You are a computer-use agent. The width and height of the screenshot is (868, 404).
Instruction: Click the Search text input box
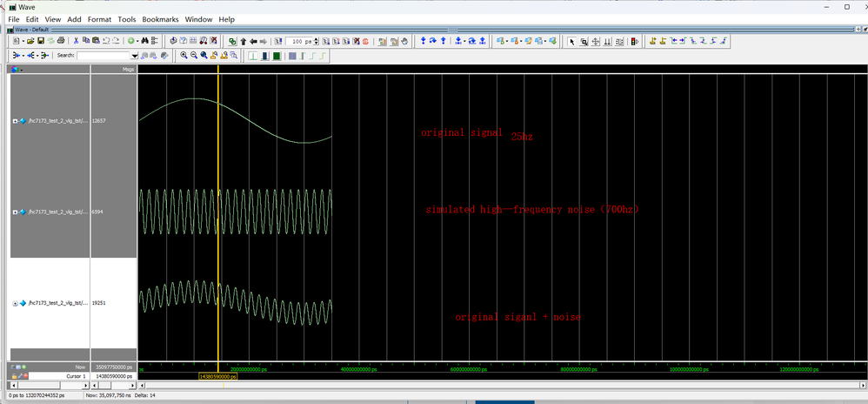(103, 56)
